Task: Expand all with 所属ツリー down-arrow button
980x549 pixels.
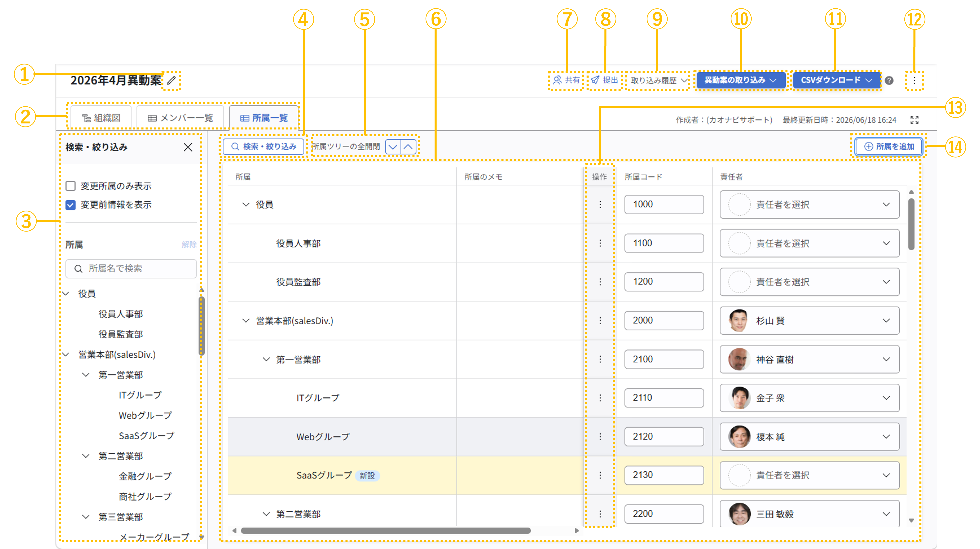Action: [393, 146]
